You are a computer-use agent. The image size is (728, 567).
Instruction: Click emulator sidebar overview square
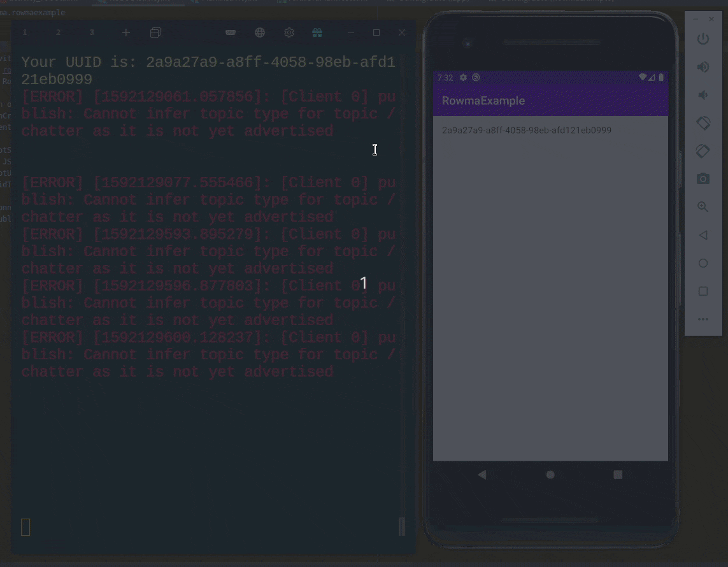703,291
